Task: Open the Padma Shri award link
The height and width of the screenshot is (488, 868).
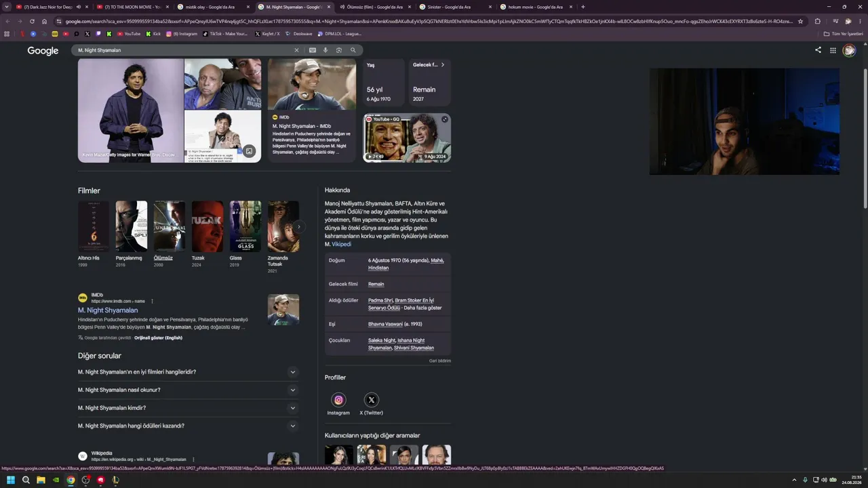Action: [380, 300]
